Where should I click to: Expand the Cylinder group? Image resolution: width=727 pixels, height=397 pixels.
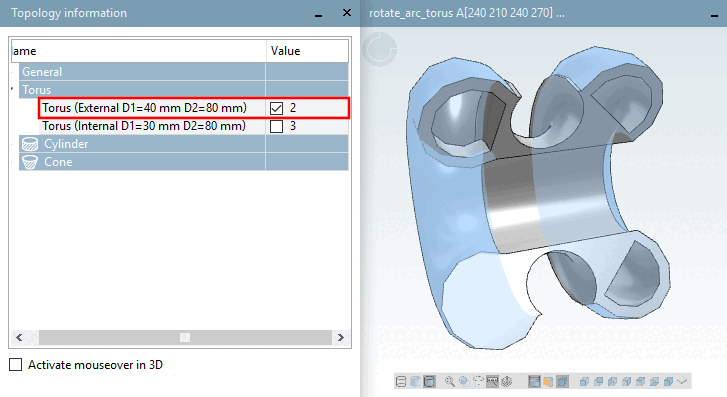[13, 144]
